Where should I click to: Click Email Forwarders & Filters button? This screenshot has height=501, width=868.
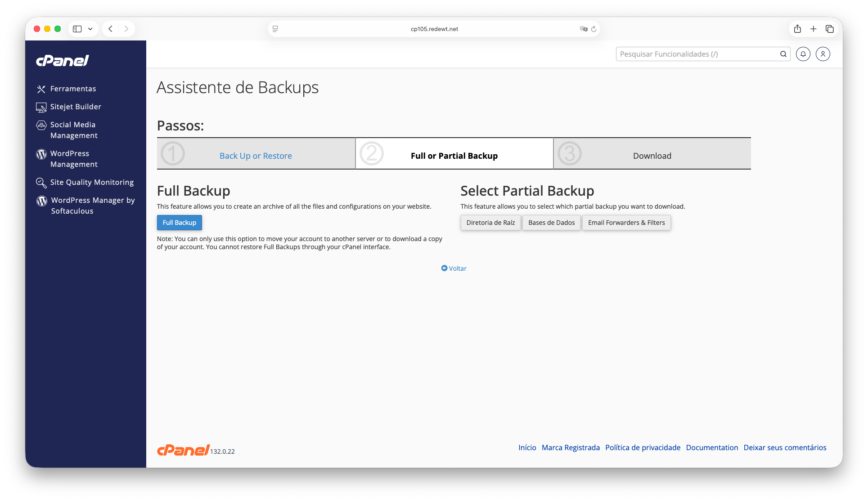pos(626,223)
